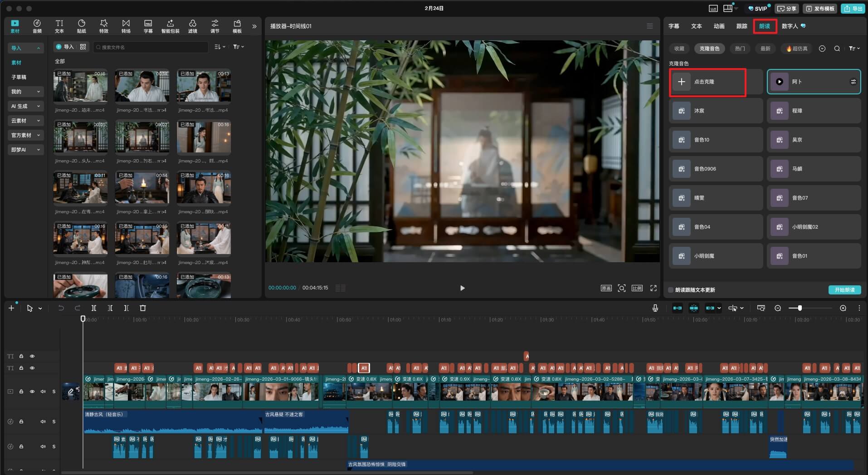Viewport: 868px width, 475px height.
Task: Click the 开始朗读 button
Action: tap(844, 290)
